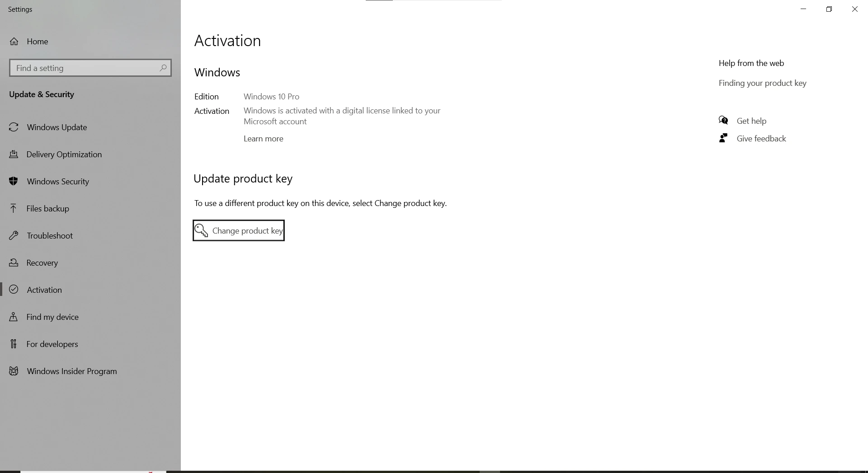Select Troubleshoot in sidebar
Viewport: 868px width, 473px height.
pyautogui.click(x=90, y=235)
